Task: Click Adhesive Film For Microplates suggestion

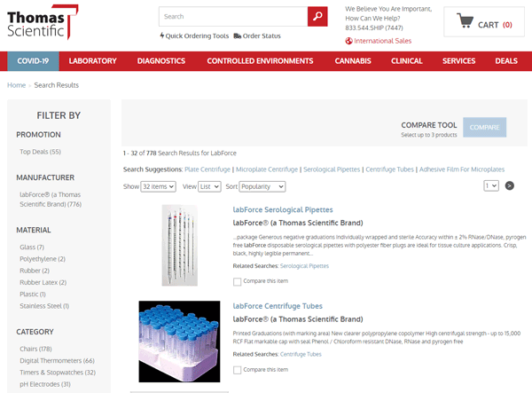Action: pos(462,169)
